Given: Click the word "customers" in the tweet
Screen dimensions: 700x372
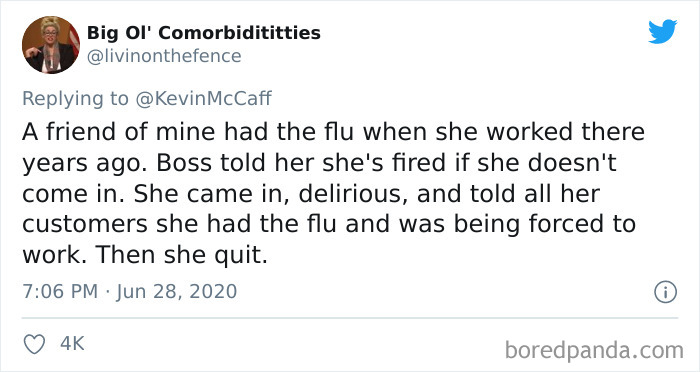Looking at the screenshot, I should pyautogui.click(x=85, y=225).
